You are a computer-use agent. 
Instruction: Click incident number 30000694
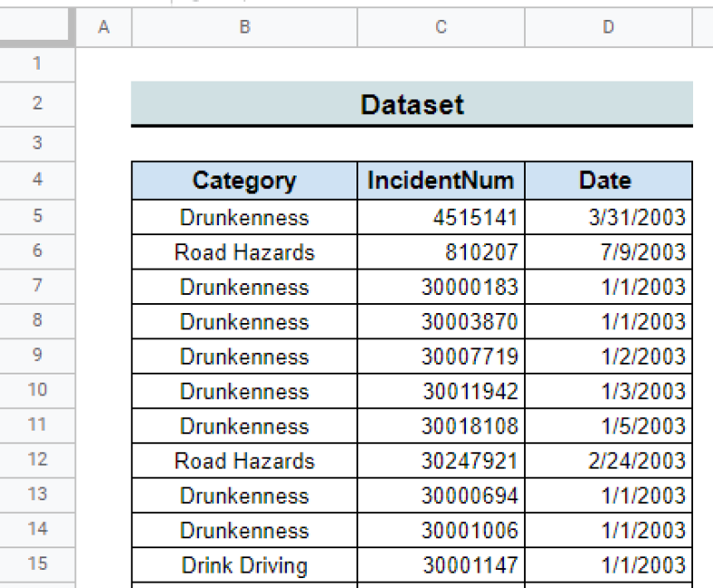coord(441,496)
